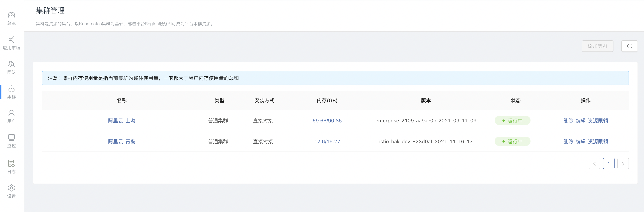Open the 监控 monitoring icon

(11, 137)
